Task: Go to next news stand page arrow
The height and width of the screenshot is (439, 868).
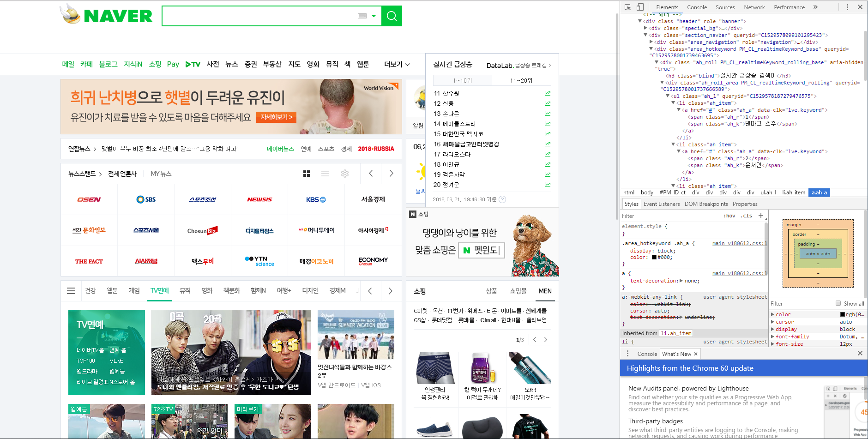Action: [391, 174]
